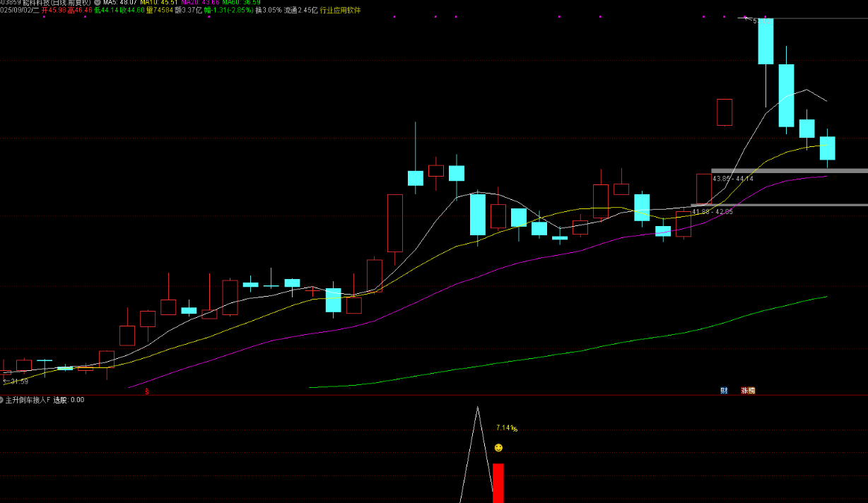Click the 43.85 - 44.14 gap price label
868x503 pixels.
coord(732,179)
